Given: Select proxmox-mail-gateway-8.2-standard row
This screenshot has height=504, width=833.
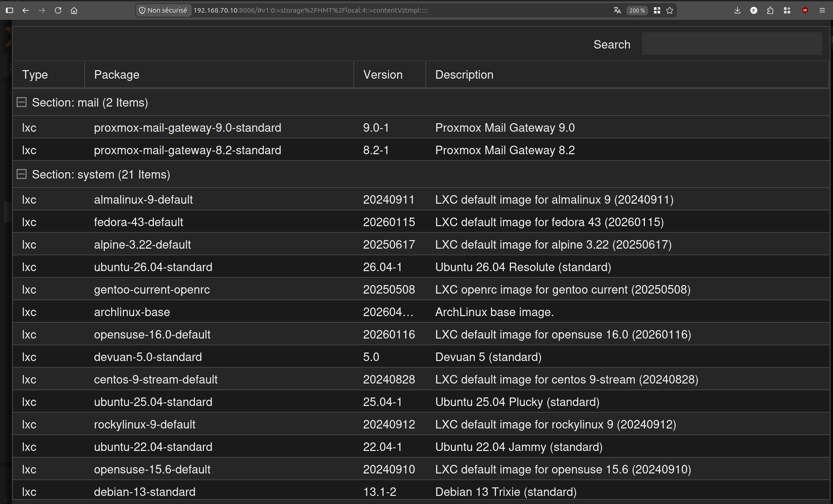Looking at the screenshot, I should click(x=421, y=150).
